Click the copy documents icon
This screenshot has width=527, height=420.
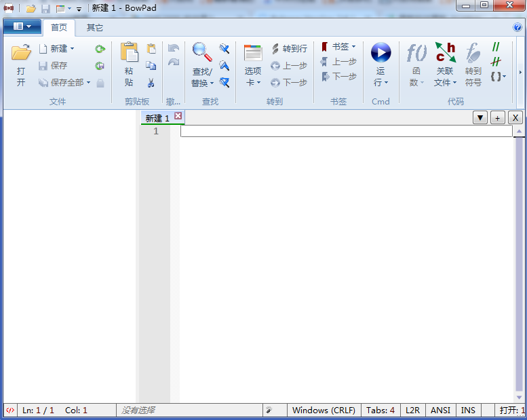pyautogui.click(x=151, y=66)
